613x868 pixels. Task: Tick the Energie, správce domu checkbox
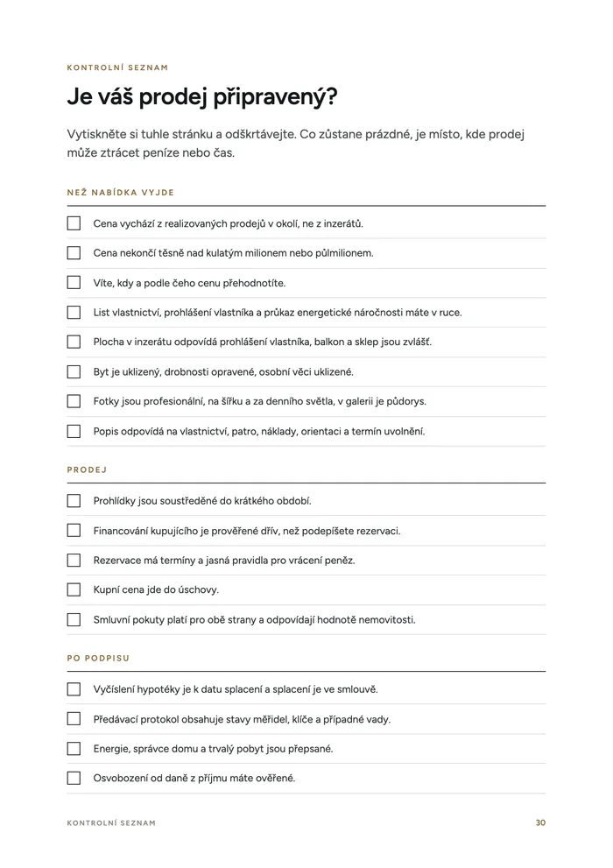point(74,748)
